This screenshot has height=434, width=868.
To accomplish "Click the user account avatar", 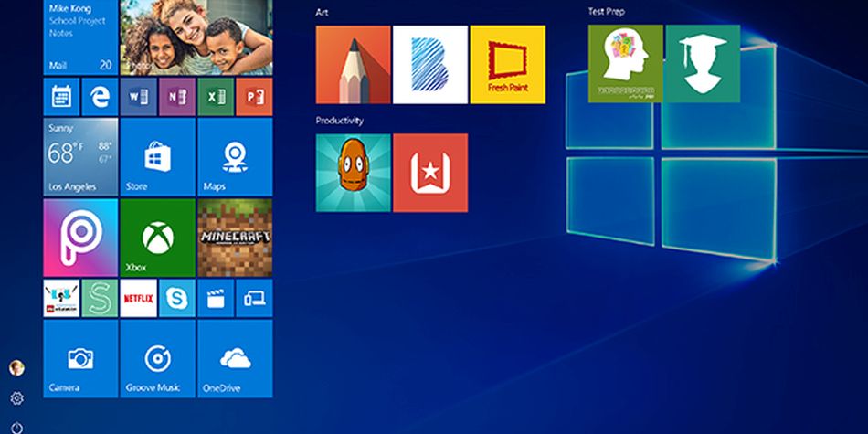I will point(16,368).
